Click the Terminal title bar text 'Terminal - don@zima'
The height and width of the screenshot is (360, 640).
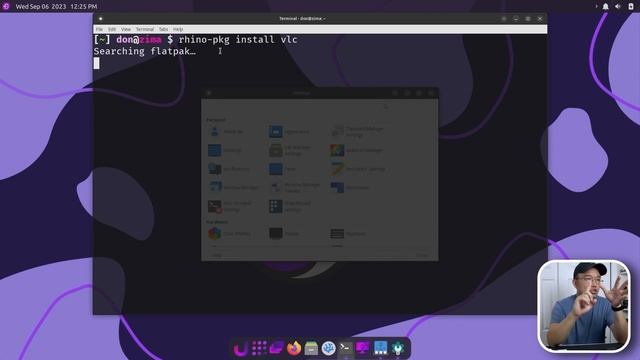click(302, 18)
